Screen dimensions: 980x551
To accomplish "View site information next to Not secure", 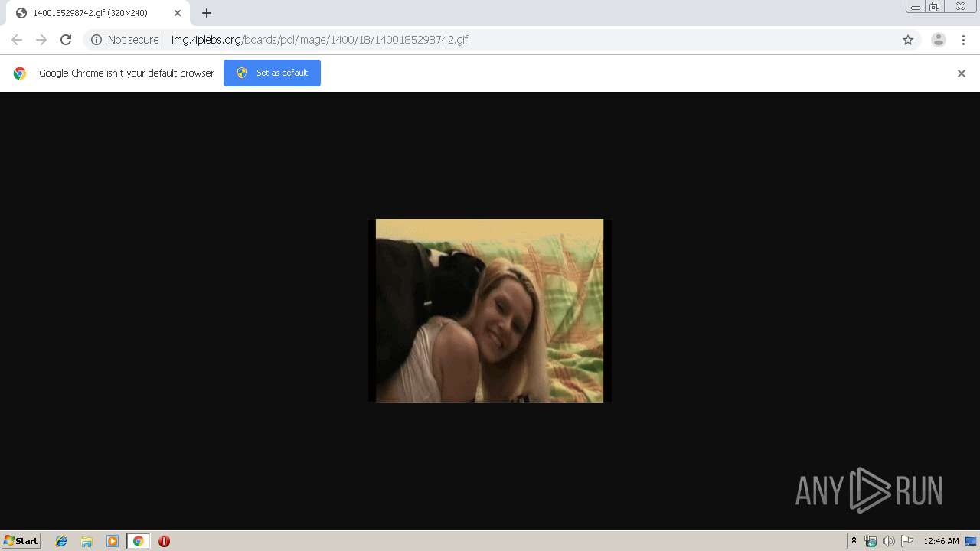I will (96, 40).
